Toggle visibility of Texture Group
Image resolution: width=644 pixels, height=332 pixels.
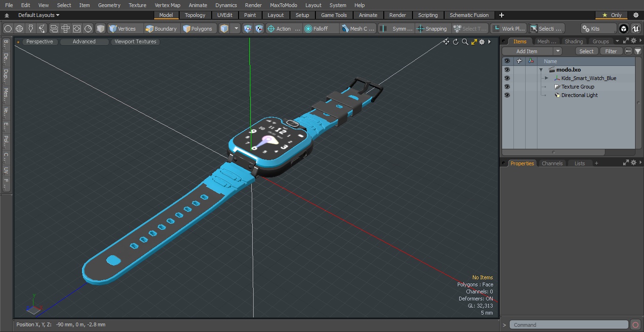507,87
